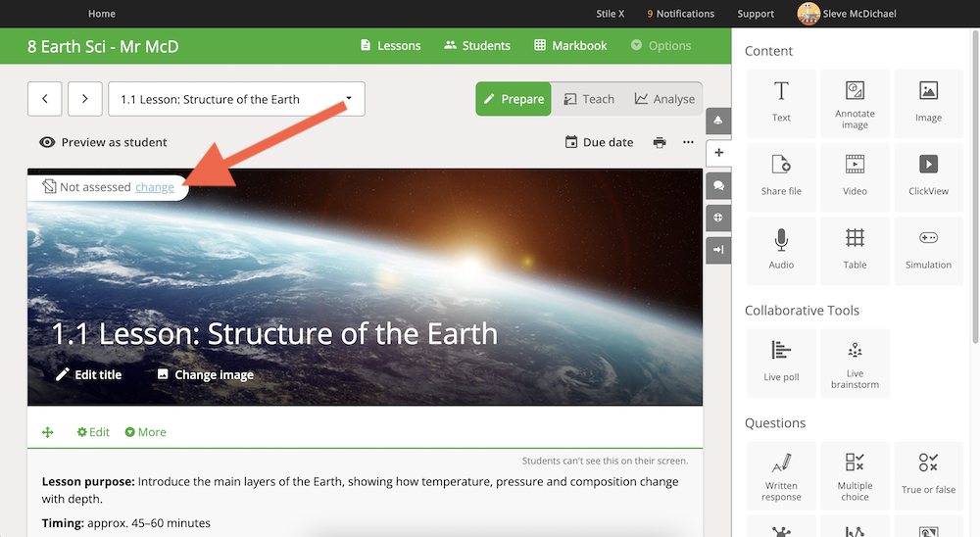Go to the next lesson arrow

pos(85,99)
